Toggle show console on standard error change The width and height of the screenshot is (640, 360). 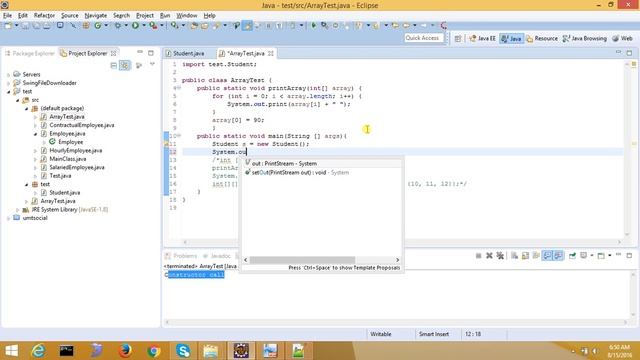tap(558, 256)
